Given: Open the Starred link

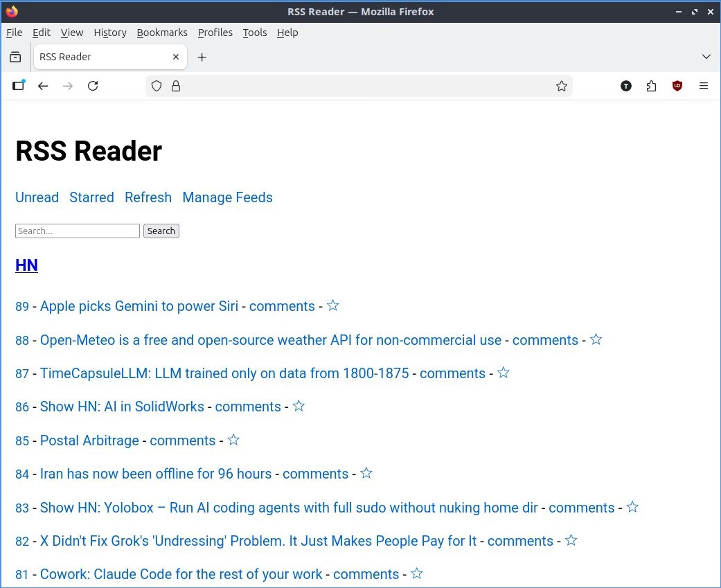Looking at the screenshot, I should 91,197.
